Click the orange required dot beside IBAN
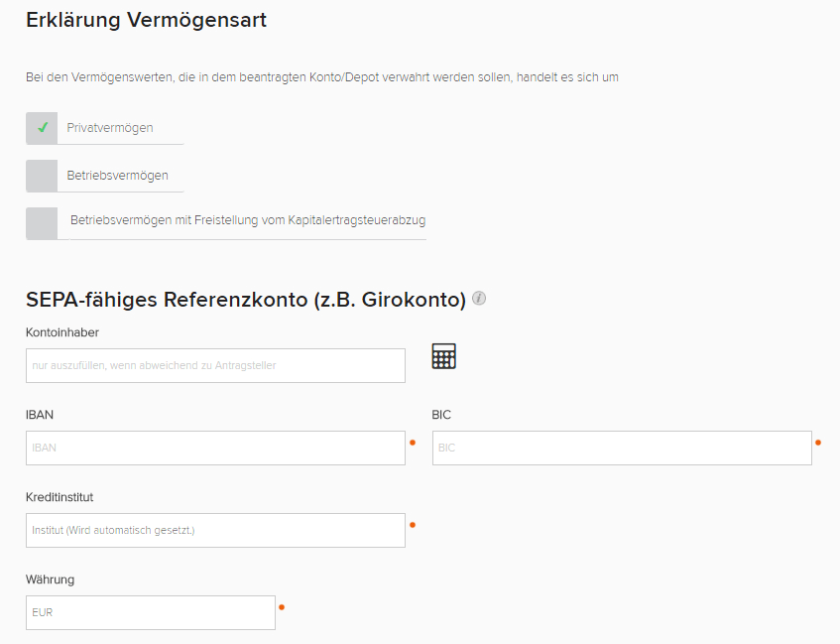Image resolution: width=840 pixels, height=644 pixels. tap(413, 442)
